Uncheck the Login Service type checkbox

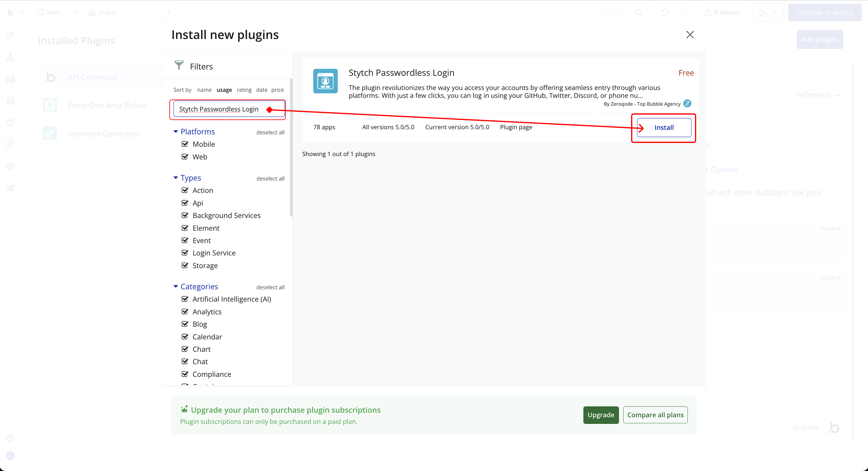tap(185, 252)
